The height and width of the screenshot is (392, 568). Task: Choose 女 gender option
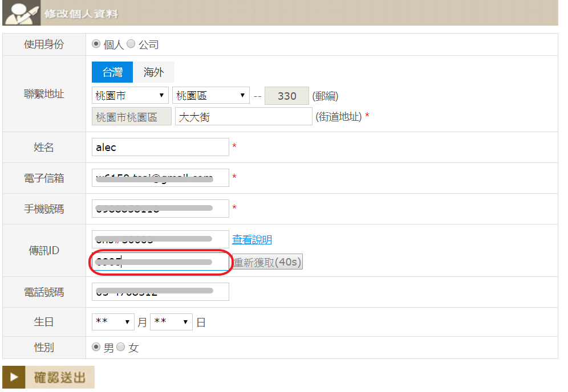pyautogui.click(x=121, y=347)
